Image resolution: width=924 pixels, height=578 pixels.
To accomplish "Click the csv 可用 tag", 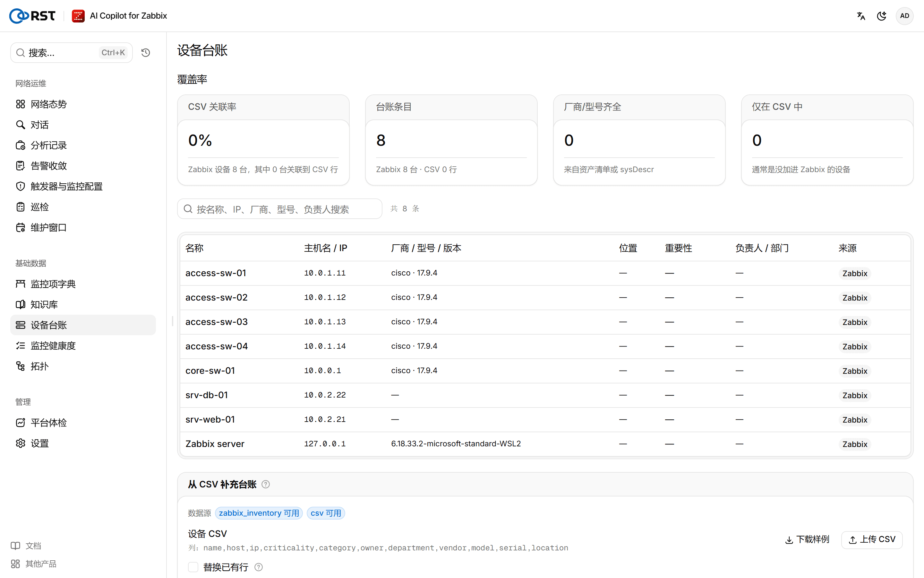I will [x=326, y=513].
